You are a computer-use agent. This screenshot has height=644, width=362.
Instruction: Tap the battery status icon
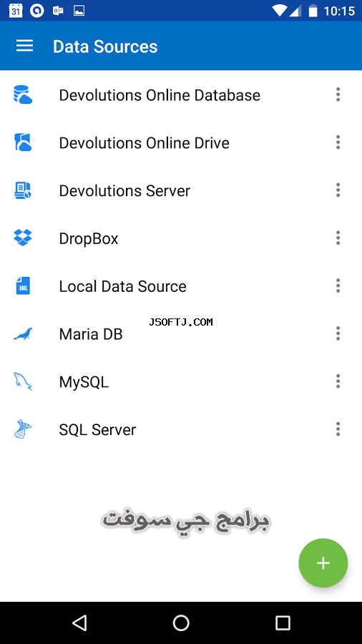tap(313, 11)
